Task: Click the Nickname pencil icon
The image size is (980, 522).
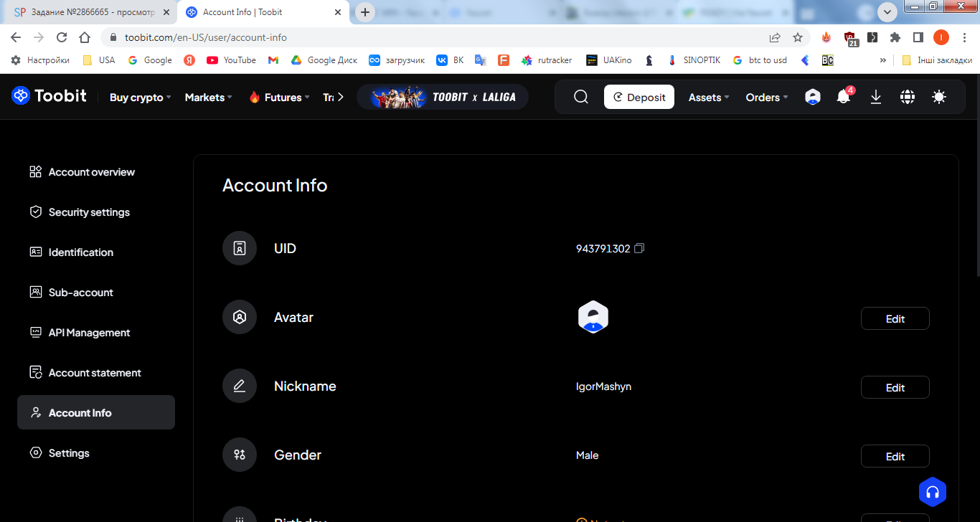Action: pyautogui.click(x=240, y=386)
